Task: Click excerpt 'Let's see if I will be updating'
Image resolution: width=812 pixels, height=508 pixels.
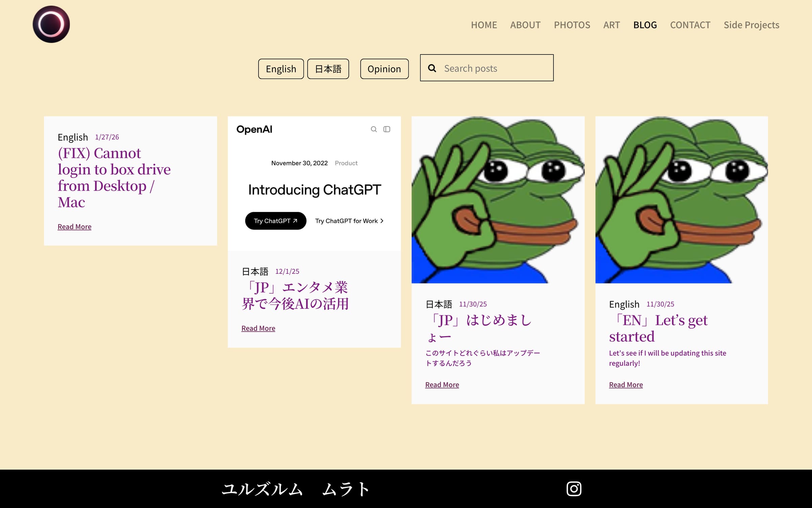Action: pos(668,358)
